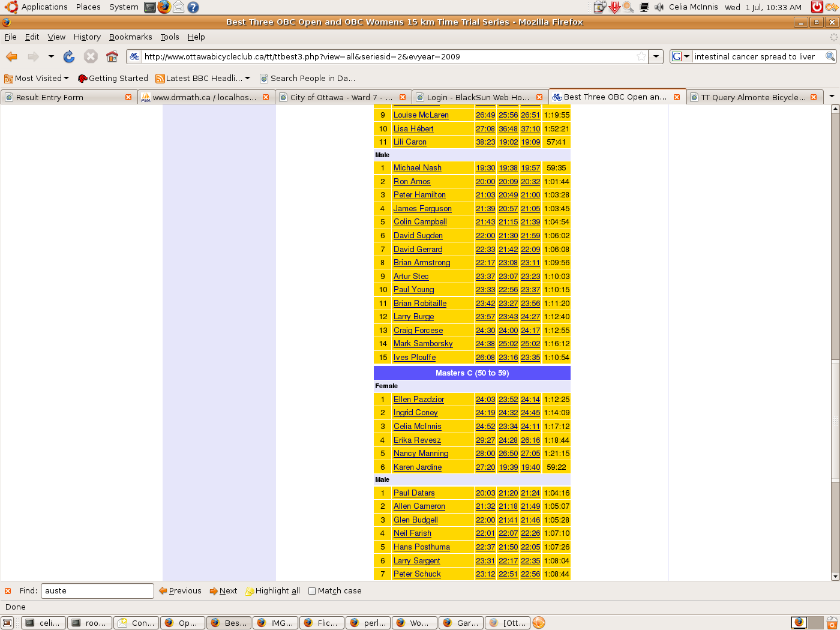Screen dimensions: 840x630
Task: Click the vertical scrollbar thumb
Action: coord(835,420)
